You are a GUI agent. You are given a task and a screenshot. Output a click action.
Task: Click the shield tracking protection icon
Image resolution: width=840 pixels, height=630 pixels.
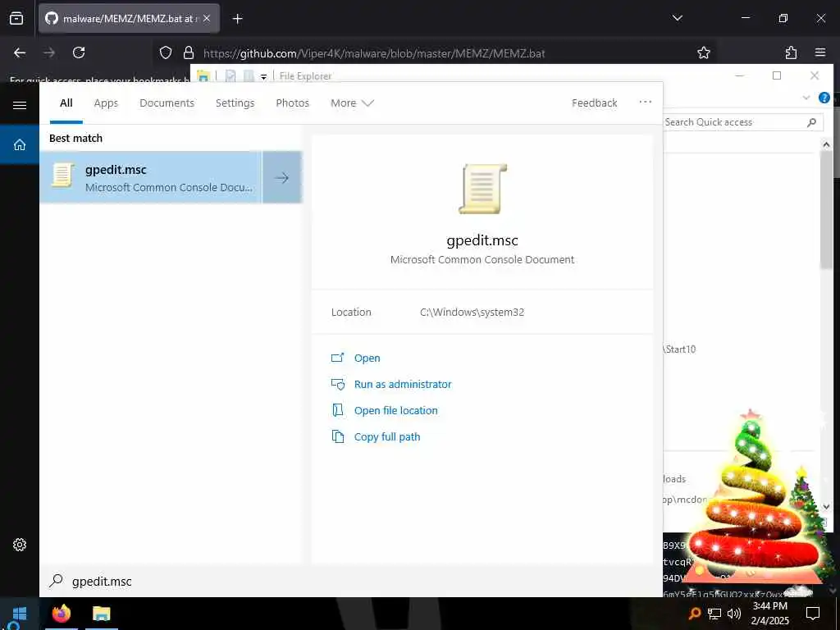point(166,52)
